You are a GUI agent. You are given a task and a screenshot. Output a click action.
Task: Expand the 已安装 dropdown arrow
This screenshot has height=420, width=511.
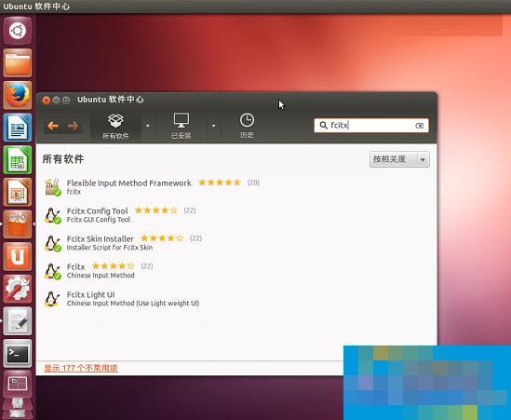(213, 126)
